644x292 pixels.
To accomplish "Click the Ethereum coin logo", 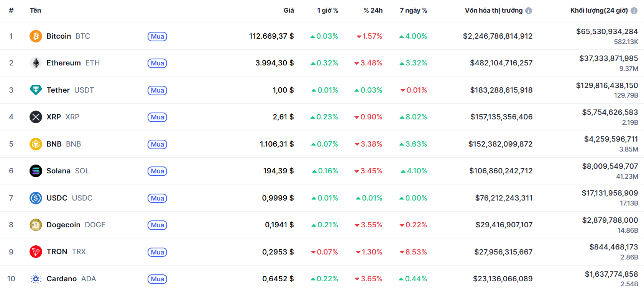I will click(x=36, y=63).
